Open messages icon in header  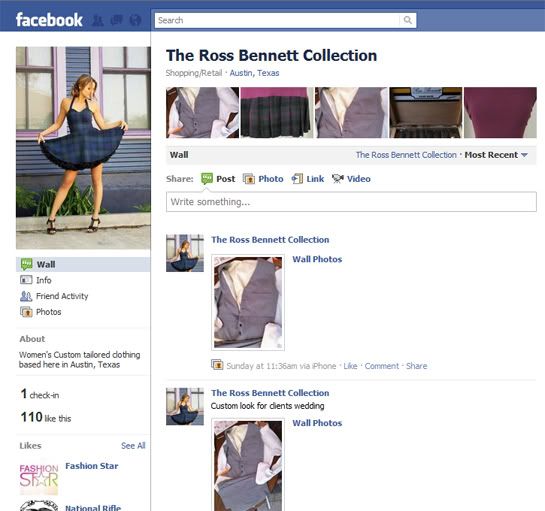pos(116,21)
